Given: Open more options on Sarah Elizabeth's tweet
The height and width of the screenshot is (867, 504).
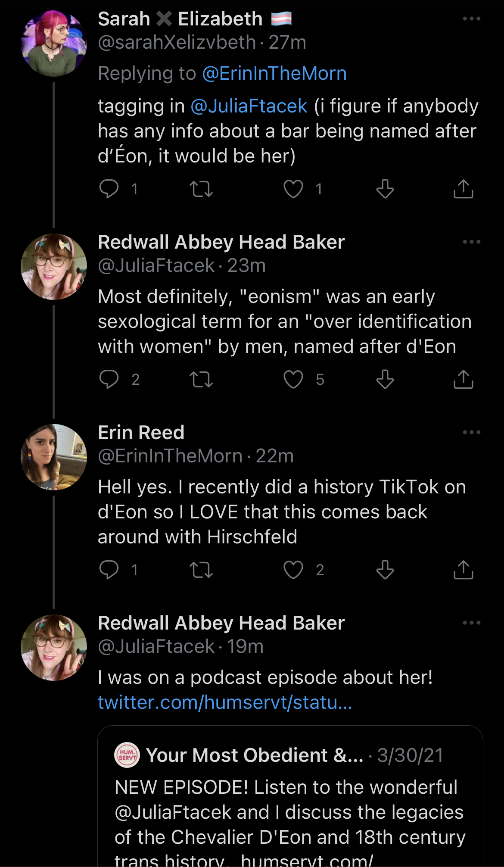Looking at the screenshot, I should click(471, 19).
